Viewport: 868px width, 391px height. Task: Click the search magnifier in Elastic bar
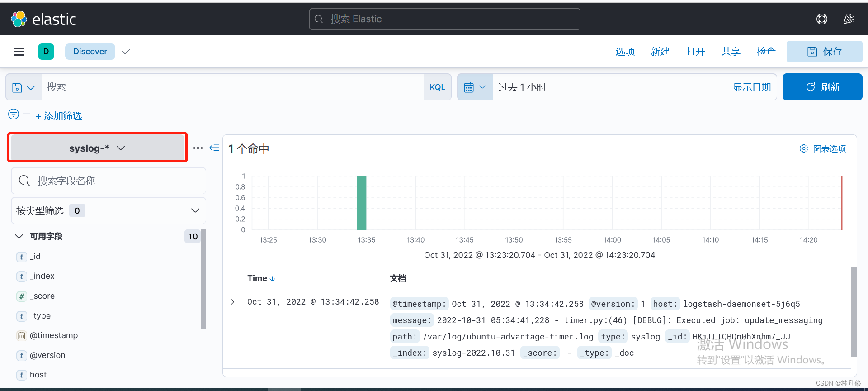click(x=319, y=19)
